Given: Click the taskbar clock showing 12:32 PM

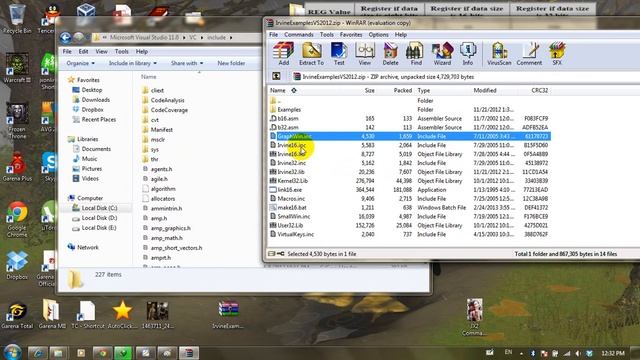Looking at the screenshot, I should [613, 353].
